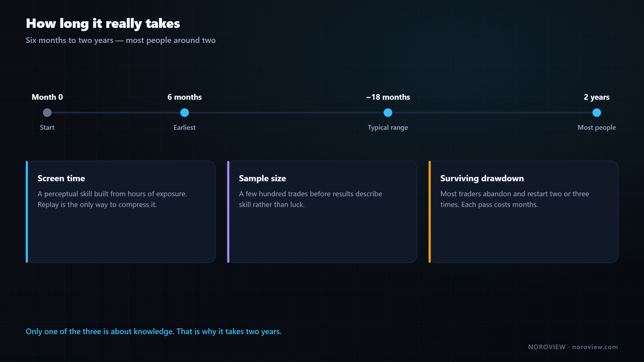This screenshot has width=644, height=362.
Task: Click the 'Sample size' card heading
Action: (x=262, y=178)
